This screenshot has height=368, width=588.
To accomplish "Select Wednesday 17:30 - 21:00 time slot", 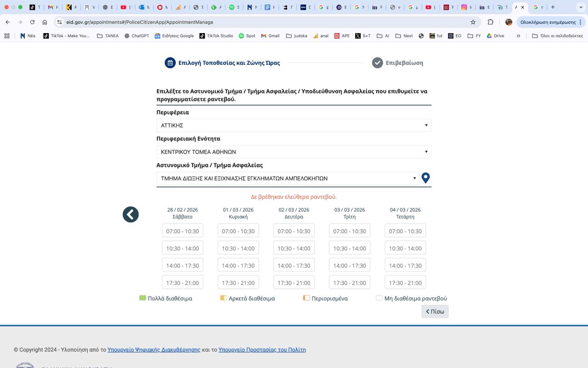I will pos(405,283).
